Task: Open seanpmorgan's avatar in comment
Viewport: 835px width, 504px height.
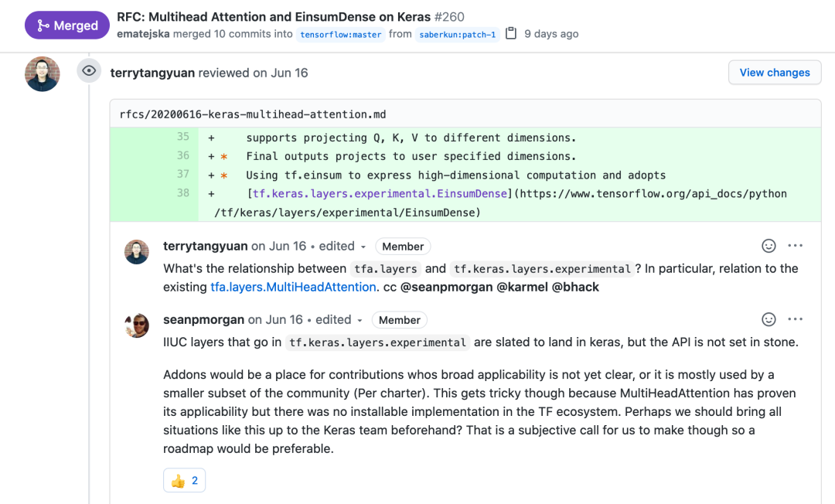Action: [137, 325]
